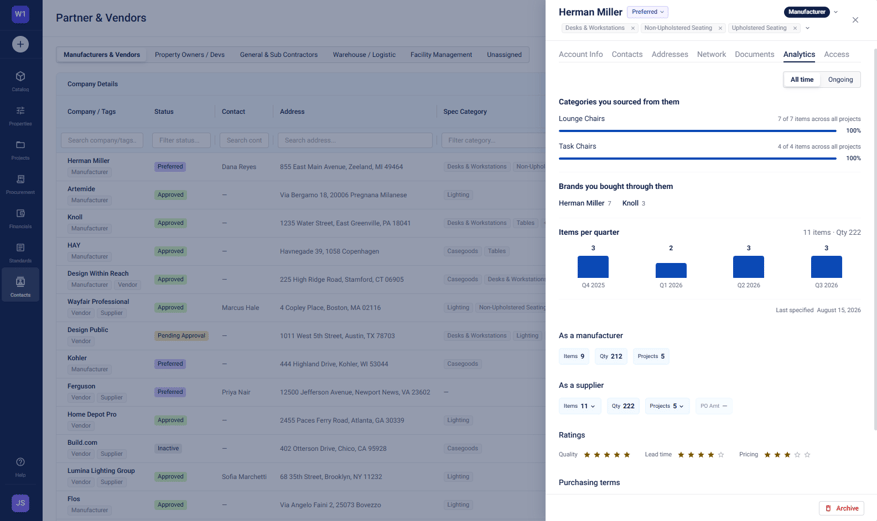Screen dimensions: 877x521
Task: Switch to Network tab
Action: 711,54
